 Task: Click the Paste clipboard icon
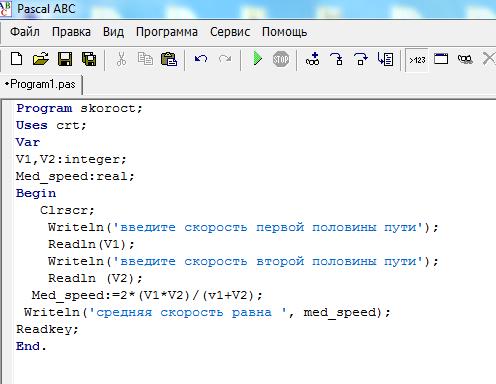coord(169,59)
